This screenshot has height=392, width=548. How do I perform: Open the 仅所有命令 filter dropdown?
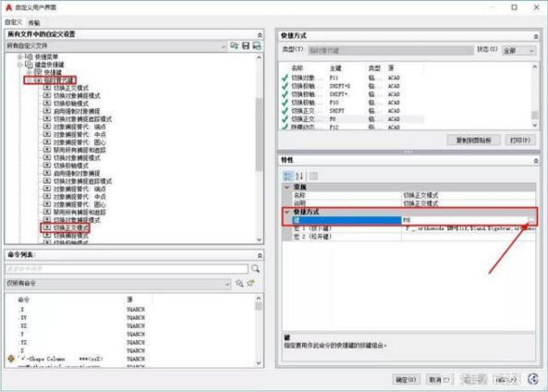click(118, 283)
